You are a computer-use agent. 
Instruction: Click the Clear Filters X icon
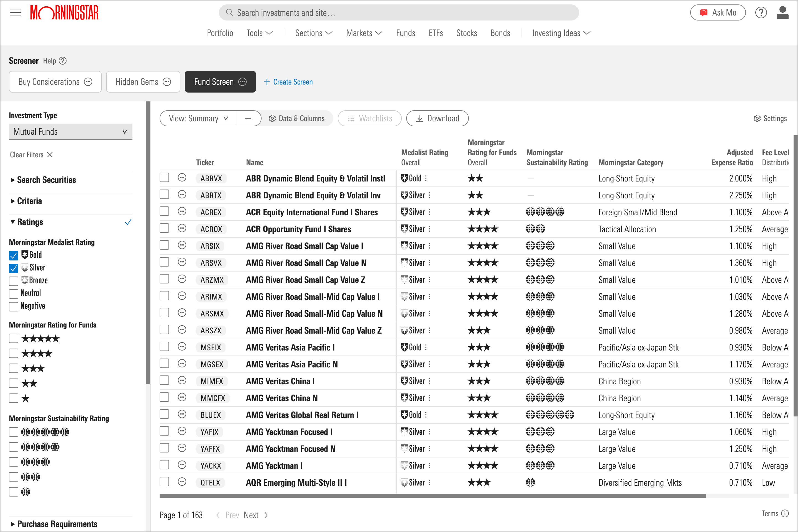50,155
